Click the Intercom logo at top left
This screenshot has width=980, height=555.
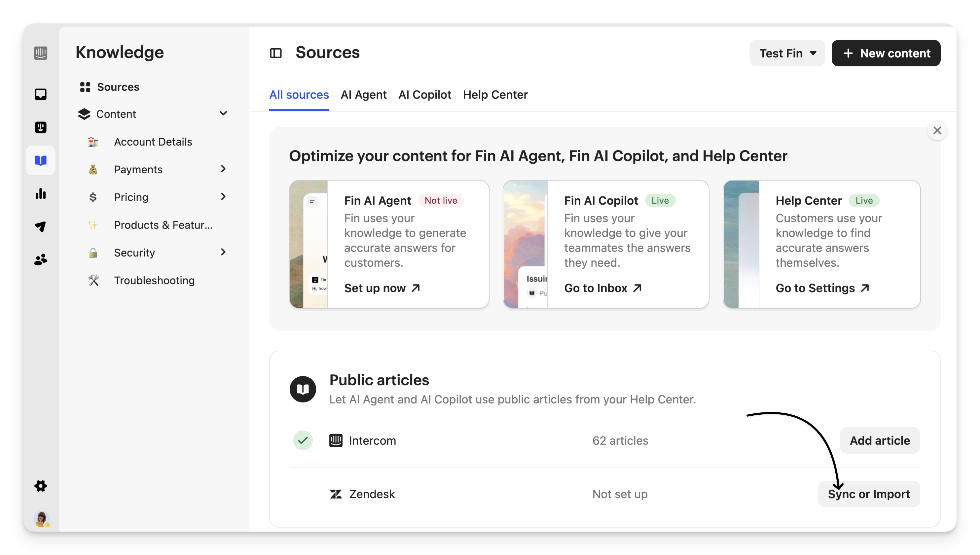[40, 53]
